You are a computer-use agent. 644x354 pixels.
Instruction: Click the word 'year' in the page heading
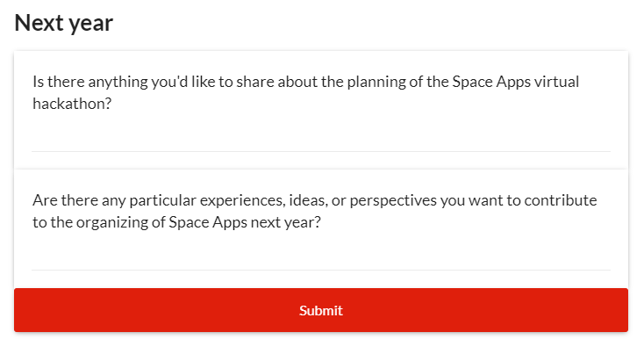click(x=91, y=23)
